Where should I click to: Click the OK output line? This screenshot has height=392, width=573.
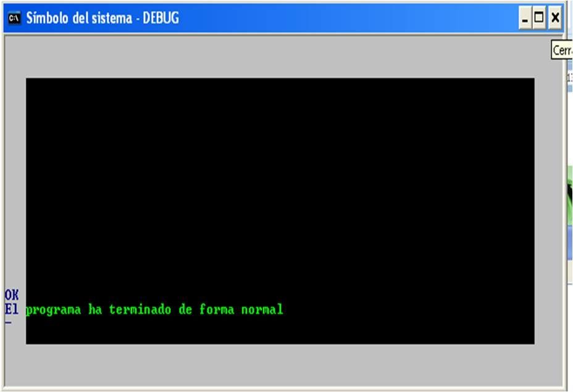[12, 295]
